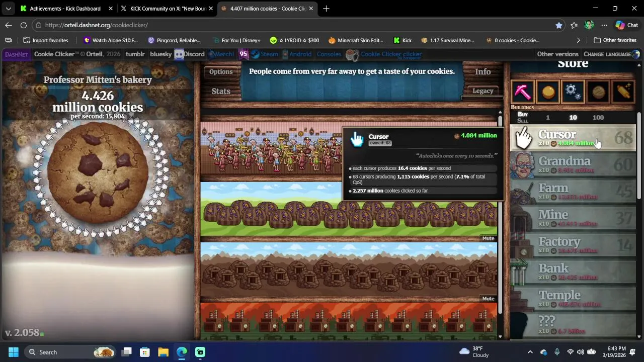The height and width of the screenshot is (362, 644).
Task: Open the Legacy ascension button
Action: click(483, 91)
